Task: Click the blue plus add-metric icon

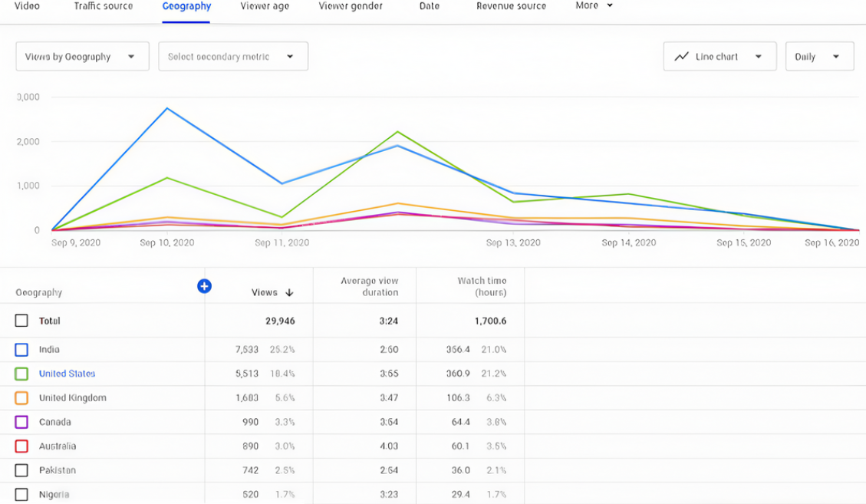Action: [x=204, y=286]
